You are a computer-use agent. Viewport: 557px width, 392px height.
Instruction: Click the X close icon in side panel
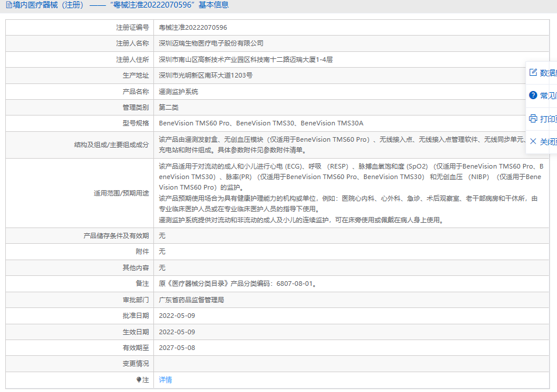point(533,141)
